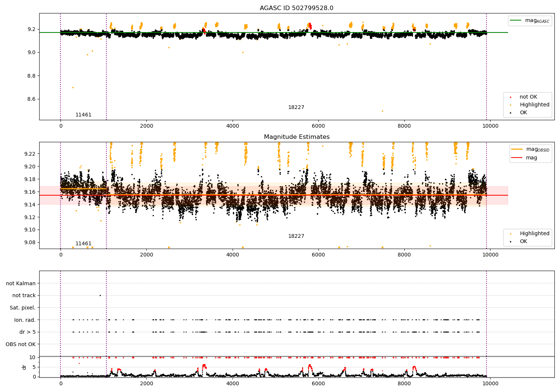Click y-axis tick '9.0' in top plot
This screenshot has height=392, width=560.
[x=32, y=53]
